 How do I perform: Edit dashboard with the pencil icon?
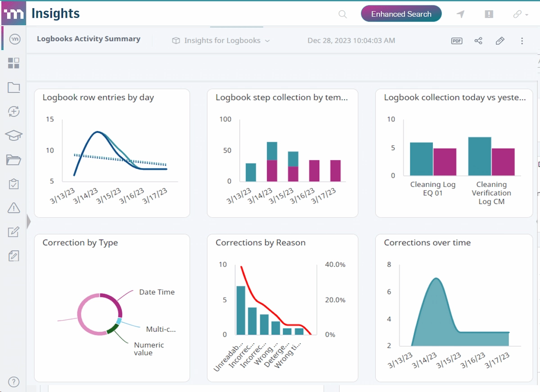500,41
